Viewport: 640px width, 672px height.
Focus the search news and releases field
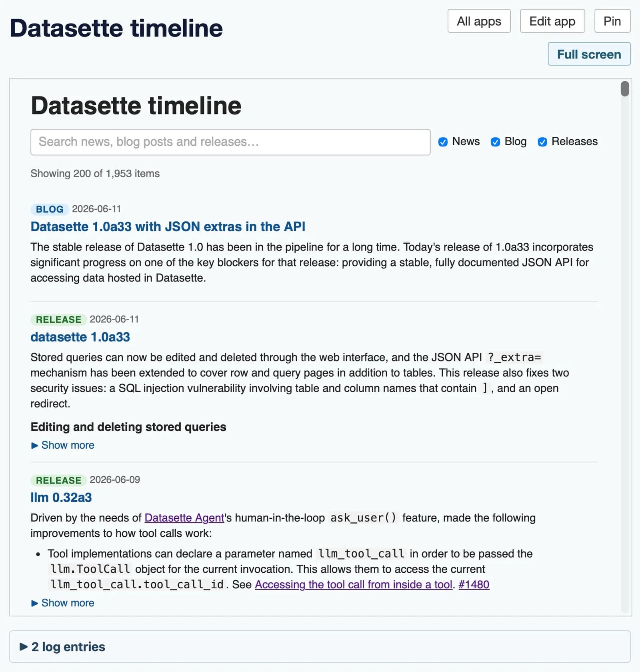[x=230, y=142]
